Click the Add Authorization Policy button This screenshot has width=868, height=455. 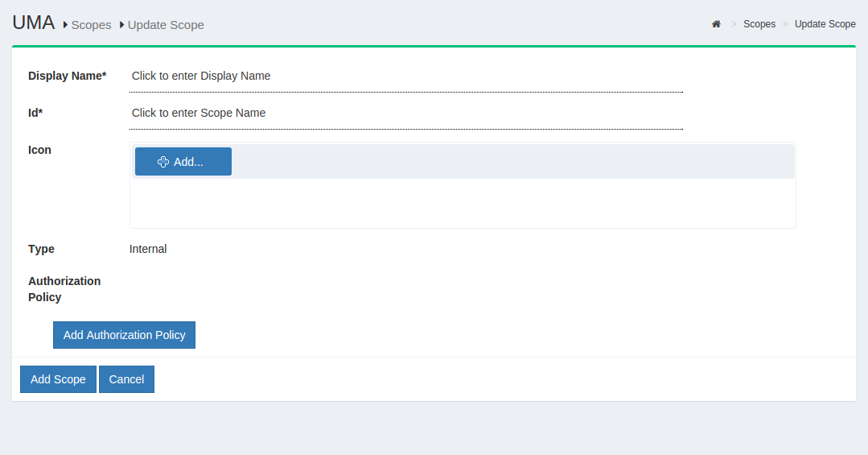(124, 335)
